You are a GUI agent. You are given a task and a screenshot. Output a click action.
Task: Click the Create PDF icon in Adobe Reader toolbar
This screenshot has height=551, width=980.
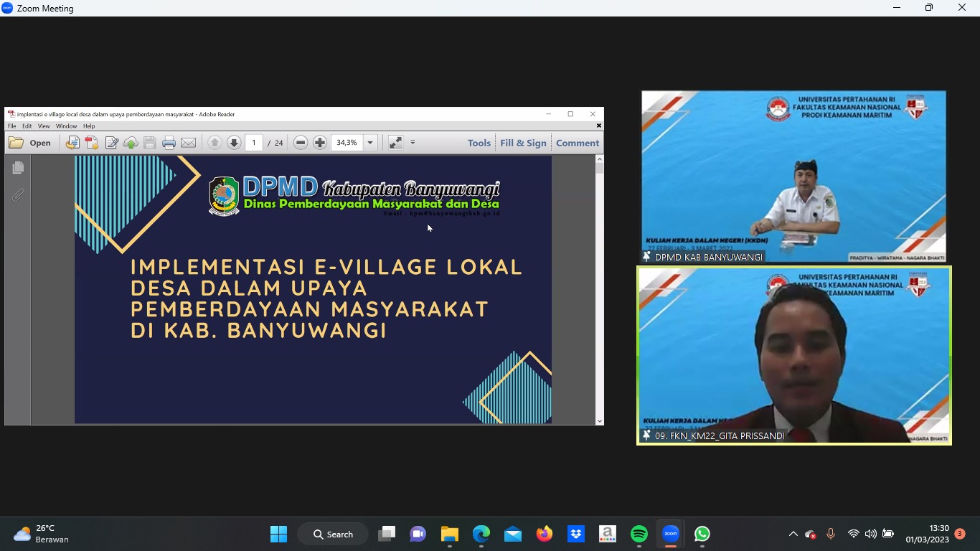coord(92,143)
